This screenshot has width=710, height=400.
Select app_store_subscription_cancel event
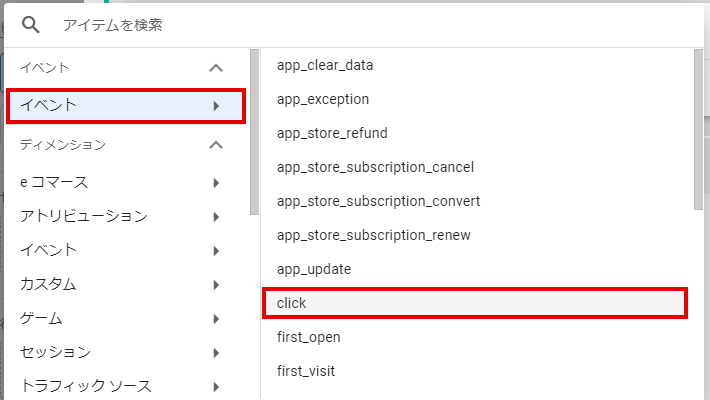point(375,168)
